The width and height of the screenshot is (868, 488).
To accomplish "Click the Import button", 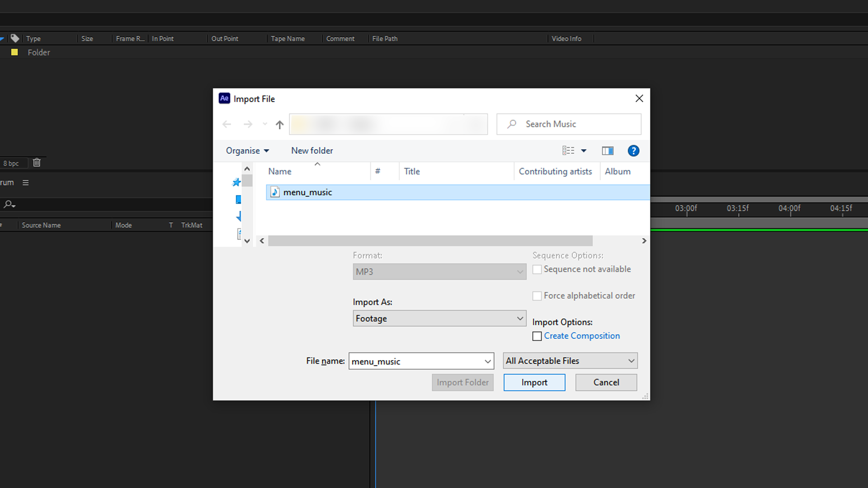I will [534, 383].
